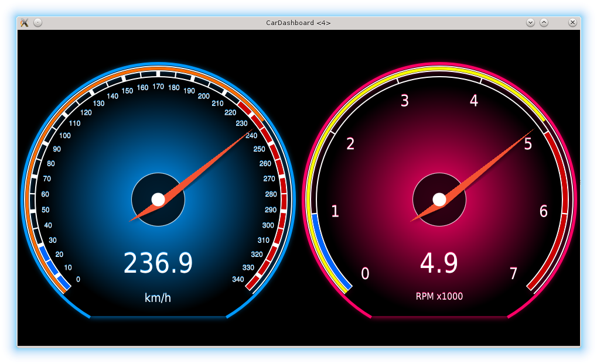Image resolution: width=597 pixels, height=364 pixels.
Task: Select the 236.9 speed readout
Action: point(158,263)
